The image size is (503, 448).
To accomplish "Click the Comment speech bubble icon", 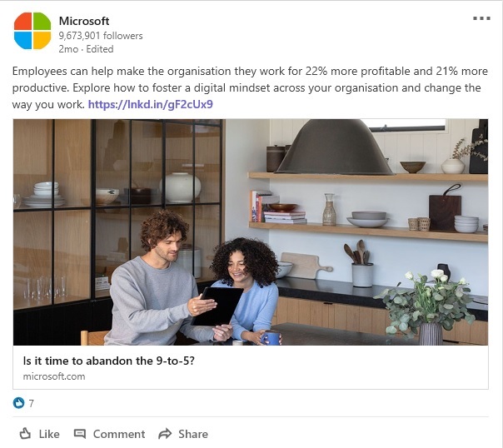I will [80, 434].
